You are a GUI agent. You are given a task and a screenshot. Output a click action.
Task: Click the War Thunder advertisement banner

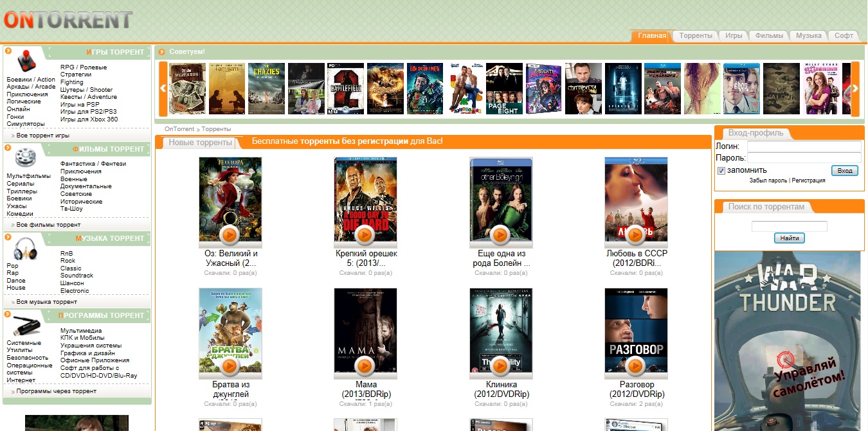tap(788, 341)
